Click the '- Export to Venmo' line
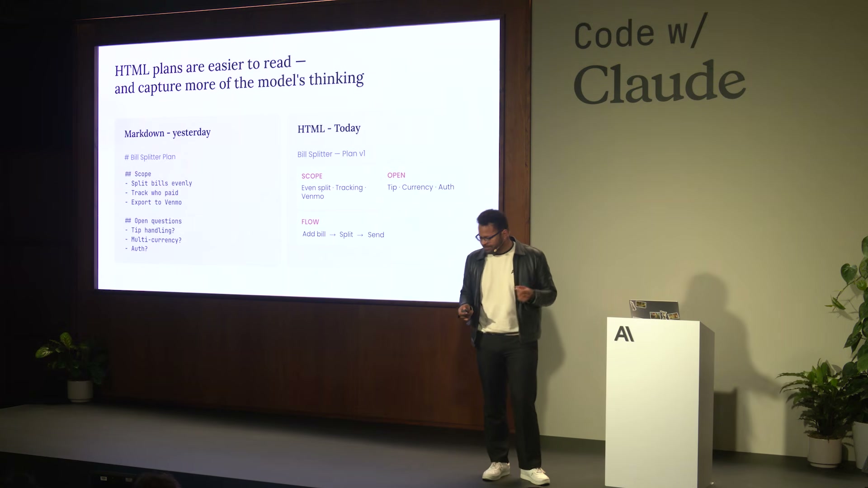The width and height of the screenshot is (868, 488). tap(153, 202)
